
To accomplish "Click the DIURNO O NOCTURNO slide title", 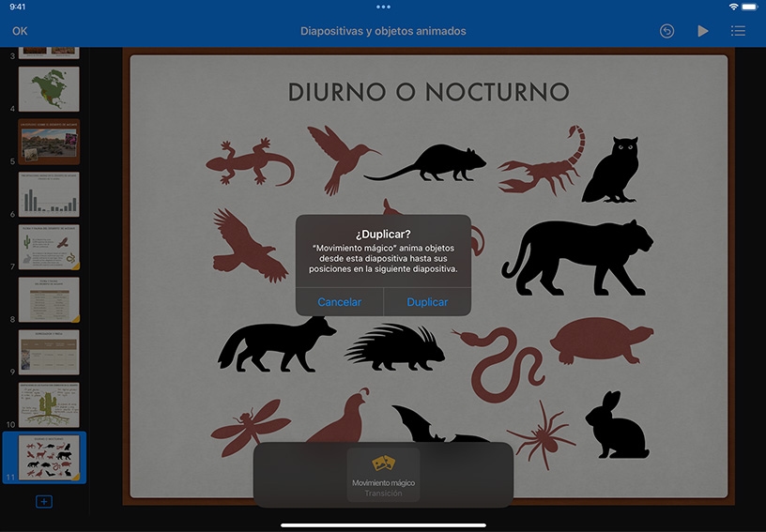I will 428,92.
